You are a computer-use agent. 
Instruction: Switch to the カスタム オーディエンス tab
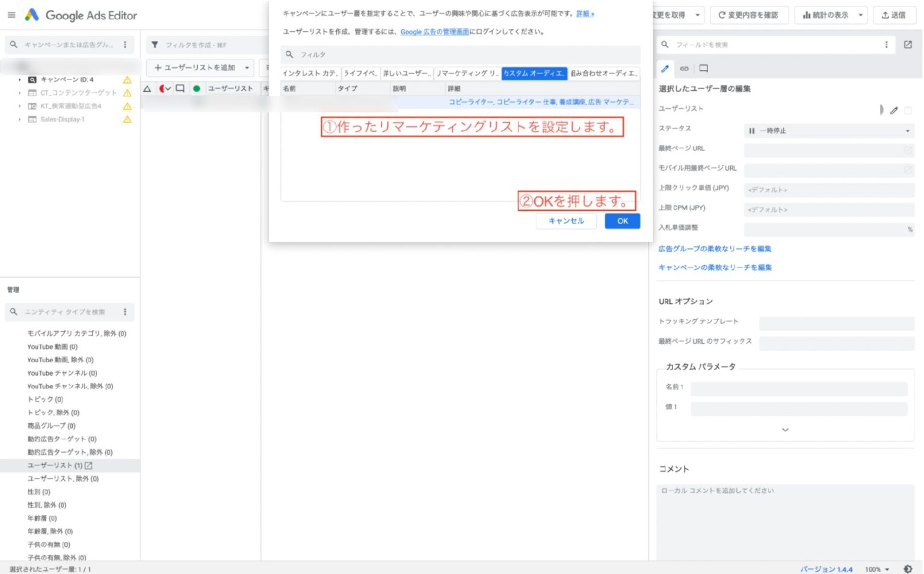click(x=534, y=73)
